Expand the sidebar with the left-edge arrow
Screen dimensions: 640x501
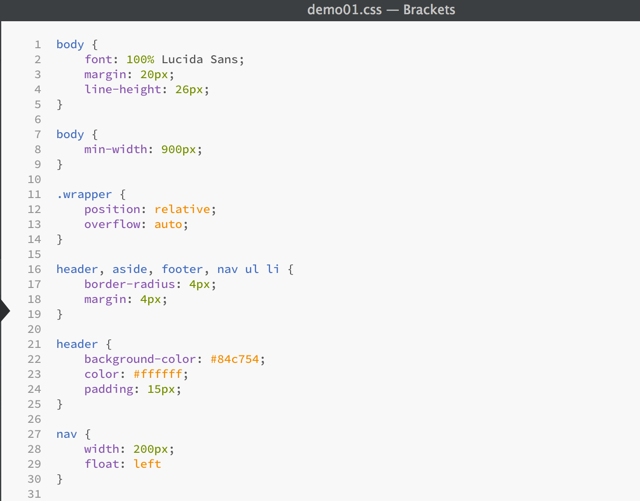pyautogui.click(x=5, y=312)
